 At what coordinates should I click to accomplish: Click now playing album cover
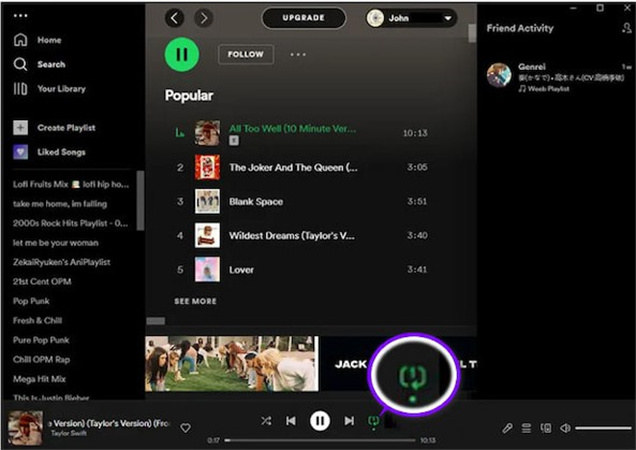pos(26,428)
